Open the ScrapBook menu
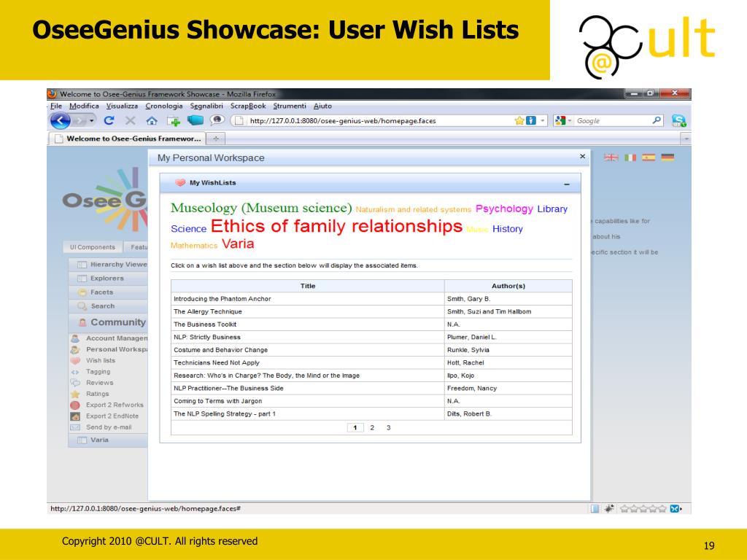This screenshot has width=747, height=560. [248, 106]
